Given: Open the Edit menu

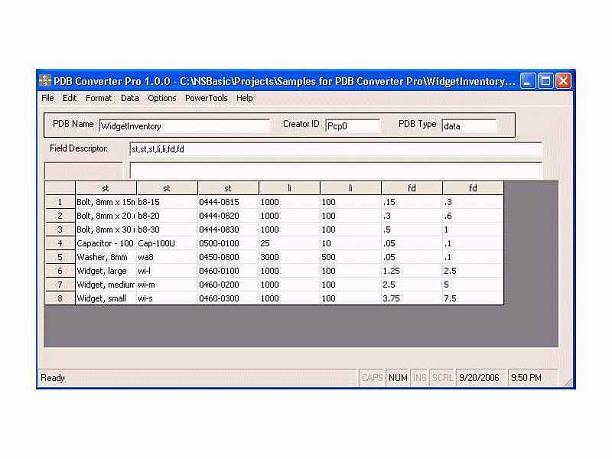Looking at the screenshot, I should [x=69, y=98].
